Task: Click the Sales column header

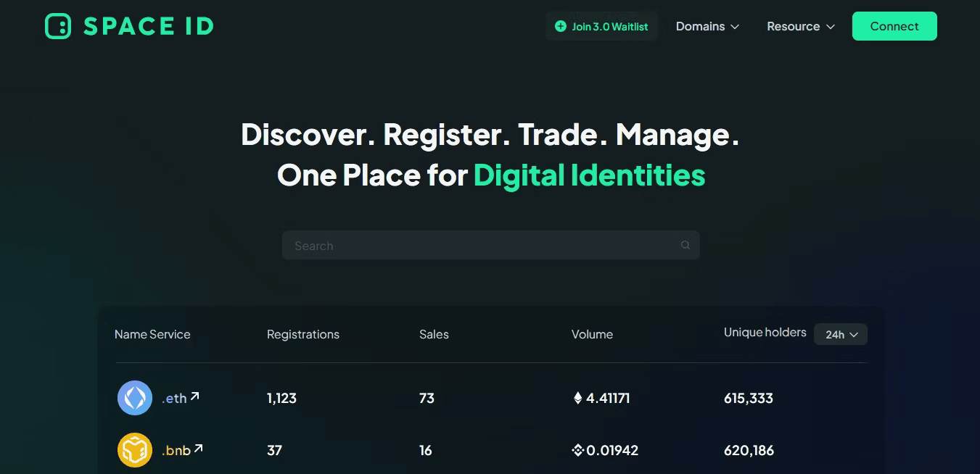Action: coord(434,334)
